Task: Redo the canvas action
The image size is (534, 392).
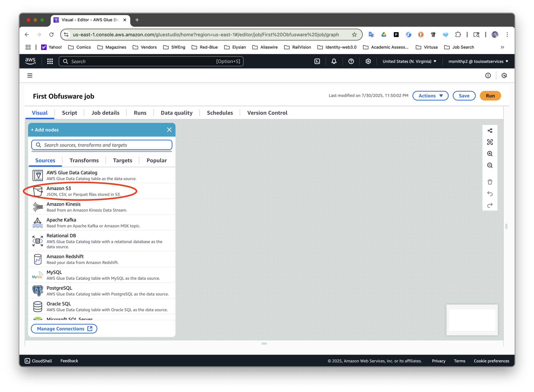Action: coord(490,205)
